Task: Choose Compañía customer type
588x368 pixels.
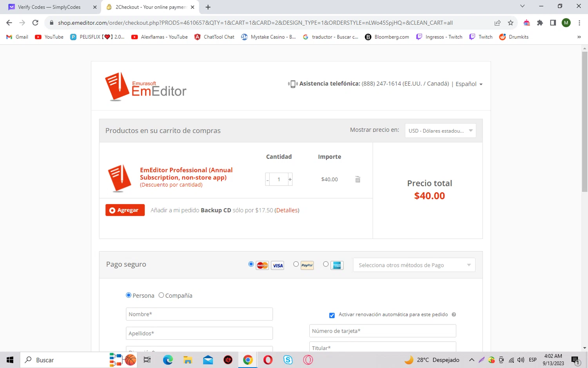Action: pyautogui.click(x=161, y=295)
